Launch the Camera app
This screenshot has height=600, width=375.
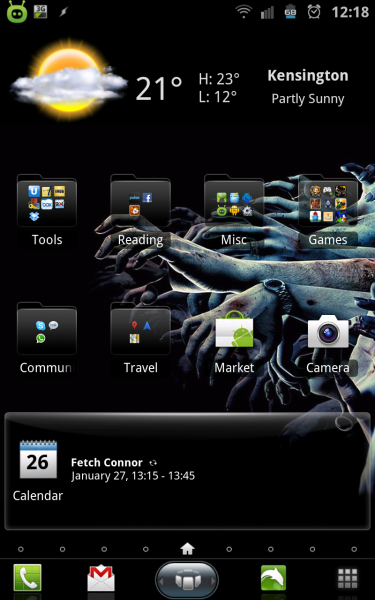click(328, 331)
